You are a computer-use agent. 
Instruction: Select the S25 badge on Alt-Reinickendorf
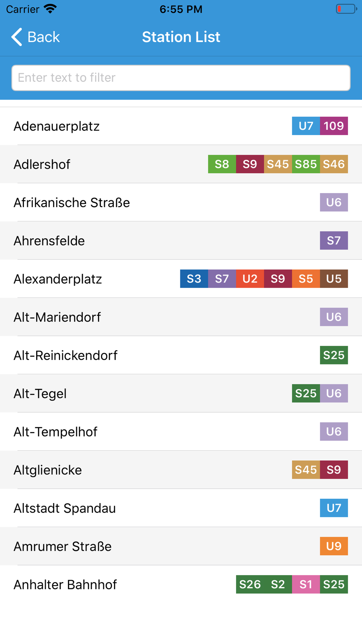pos(334,355)
